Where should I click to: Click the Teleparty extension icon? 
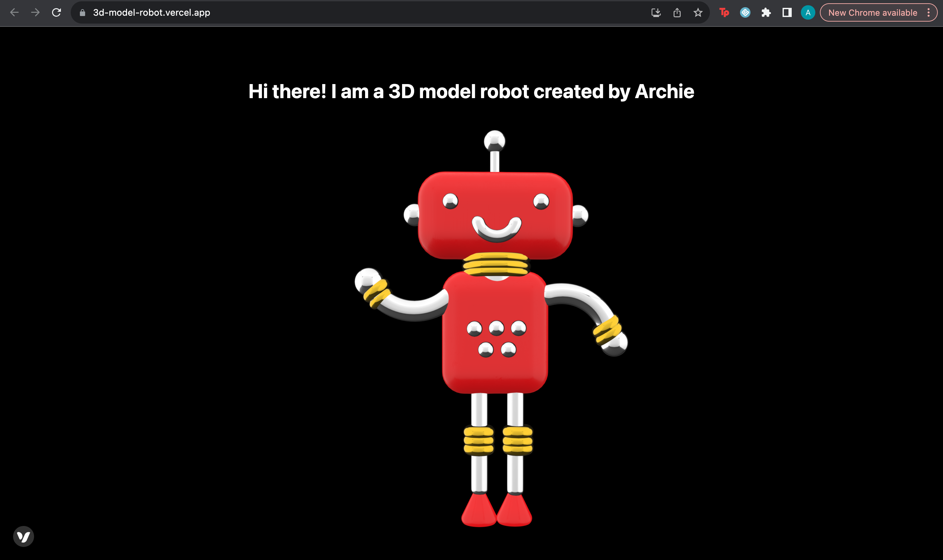pyautogui.click(x=724, y=12)
